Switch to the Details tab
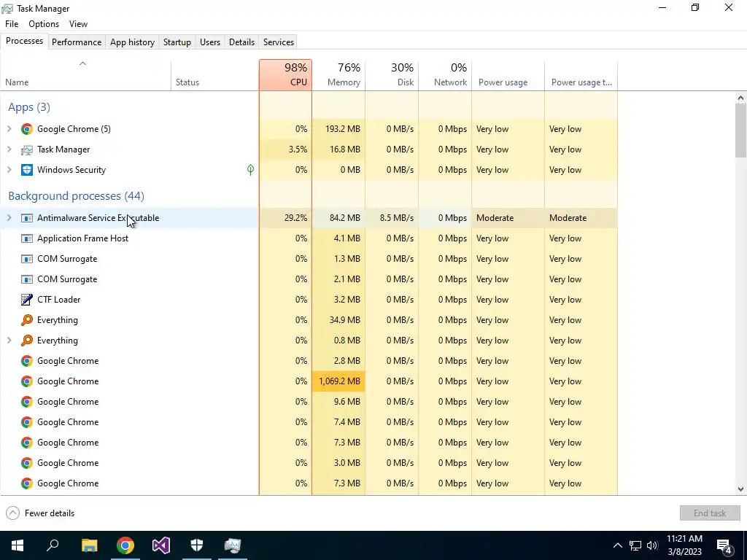Image resolution: width=747 pixels, height=560 pixels. point(241,42)
